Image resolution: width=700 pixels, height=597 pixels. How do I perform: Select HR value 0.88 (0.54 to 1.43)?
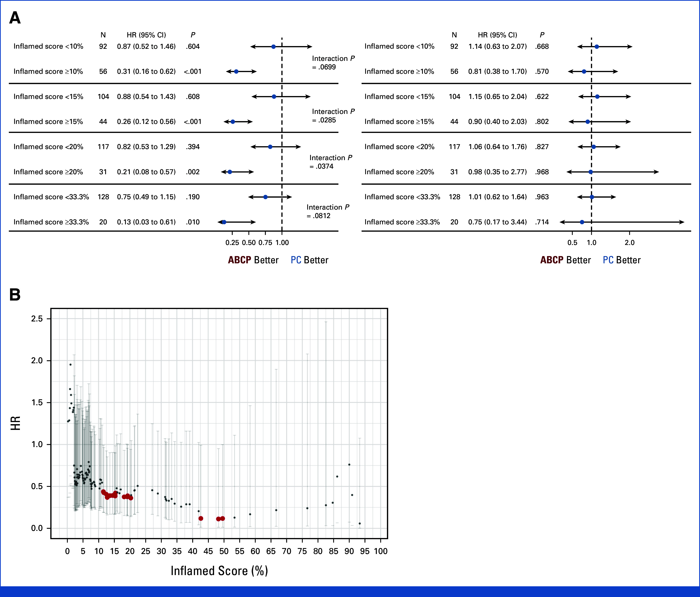146,97
